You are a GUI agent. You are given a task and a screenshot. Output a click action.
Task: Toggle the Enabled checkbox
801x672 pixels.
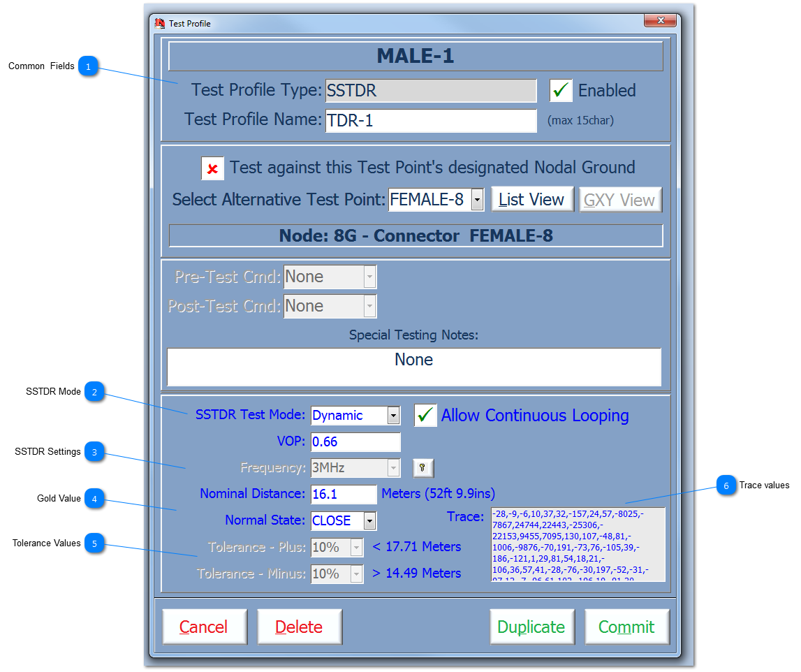[561, 90]
